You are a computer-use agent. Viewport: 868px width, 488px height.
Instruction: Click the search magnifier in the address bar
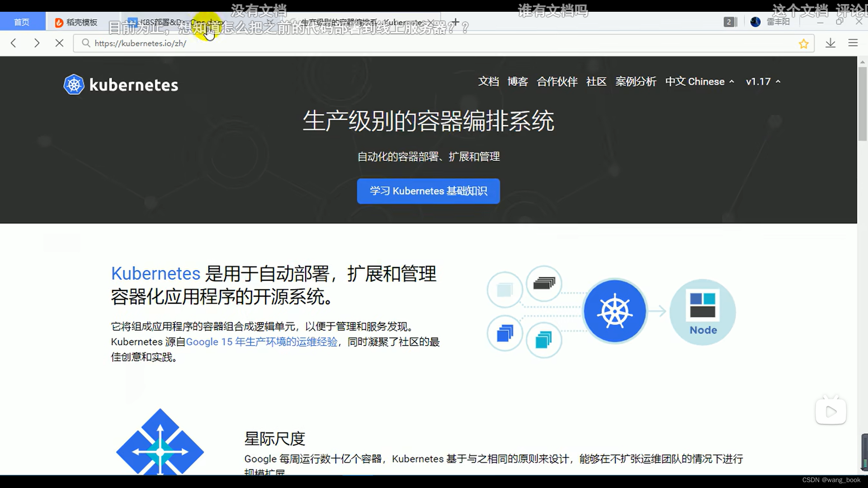coord(86,43)
